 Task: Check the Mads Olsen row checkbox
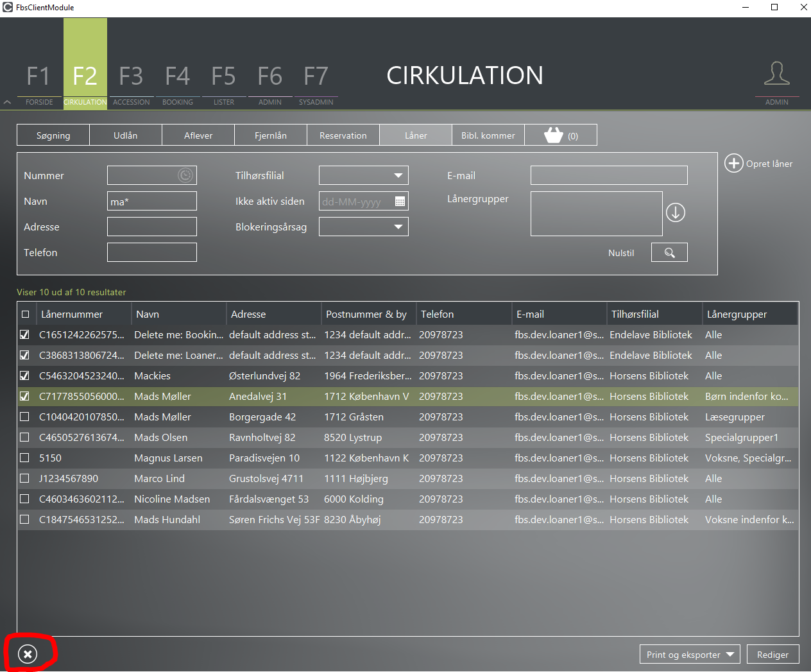24,437
